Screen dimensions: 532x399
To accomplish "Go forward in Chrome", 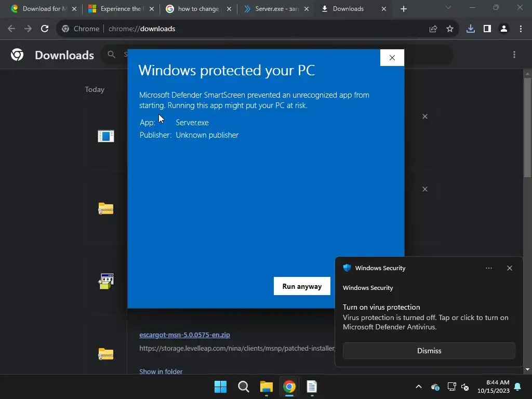I will (28, 29).
